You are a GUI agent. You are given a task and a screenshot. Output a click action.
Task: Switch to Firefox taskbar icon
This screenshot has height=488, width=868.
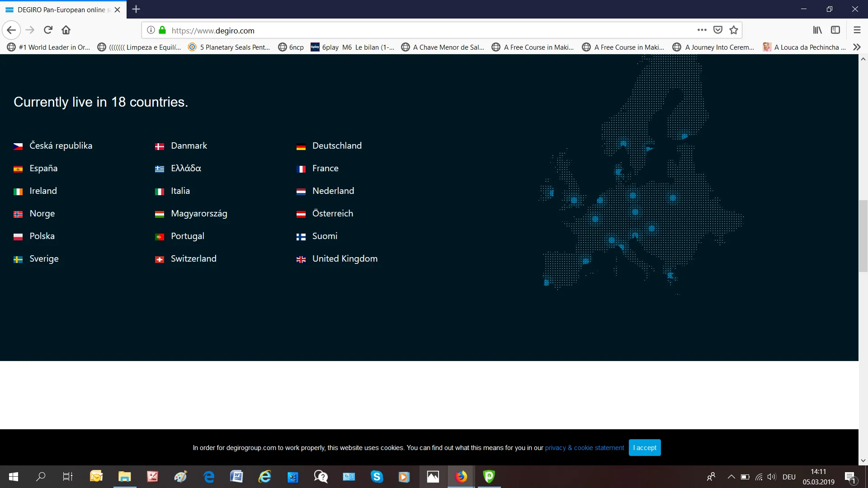coord(461,477)
